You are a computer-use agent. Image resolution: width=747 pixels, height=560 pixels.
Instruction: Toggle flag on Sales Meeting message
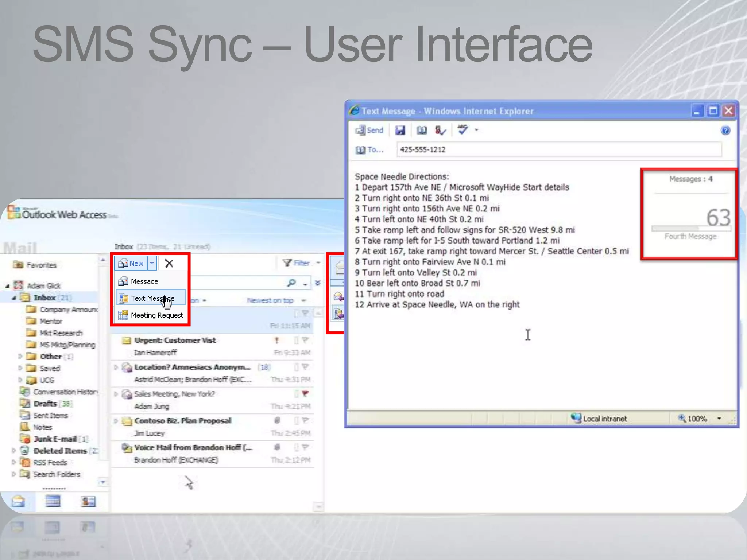(306, 394)
